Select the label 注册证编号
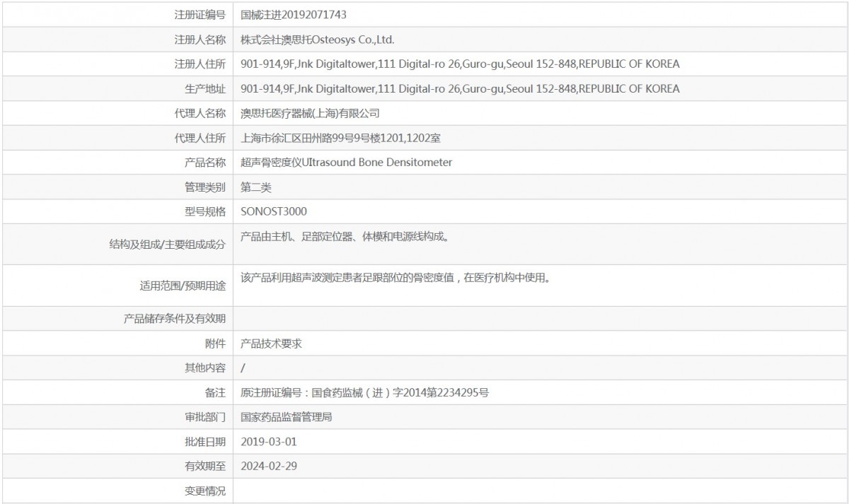Image resolution: width=849 pixels, height=504 pixels. point(200,14)
